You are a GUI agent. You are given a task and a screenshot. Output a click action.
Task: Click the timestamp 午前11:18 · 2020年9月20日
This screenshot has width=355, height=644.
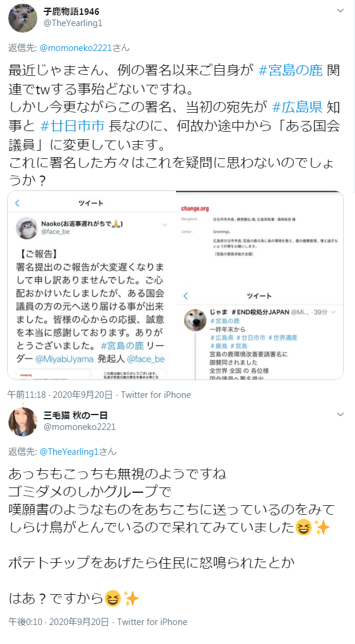tap(60, 395)
